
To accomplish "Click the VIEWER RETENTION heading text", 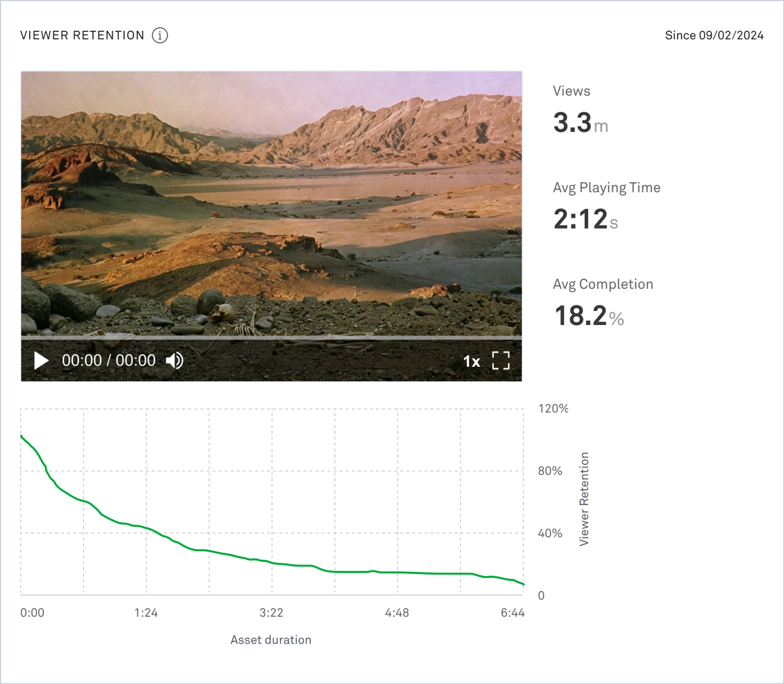I will (82, 36).
